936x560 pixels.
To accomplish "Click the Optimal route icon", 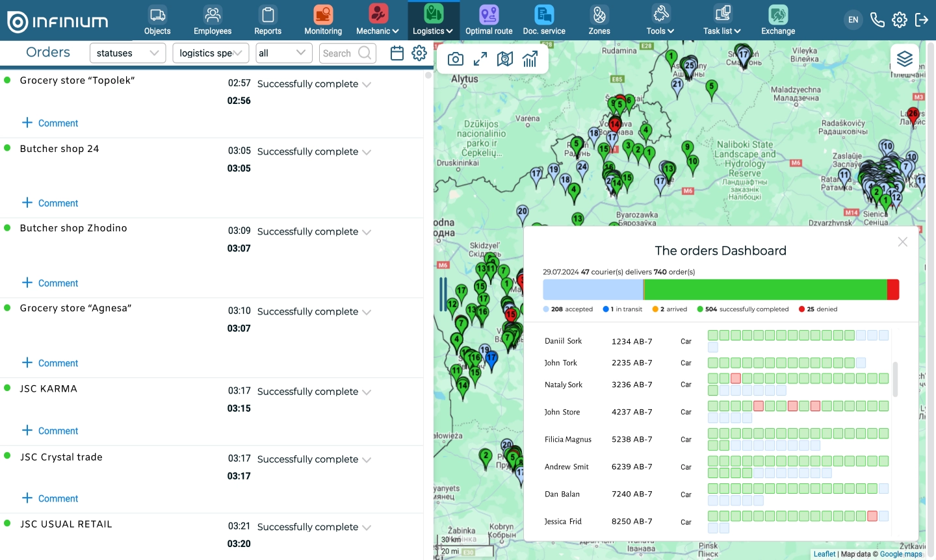I will click(x=489, y=15).
